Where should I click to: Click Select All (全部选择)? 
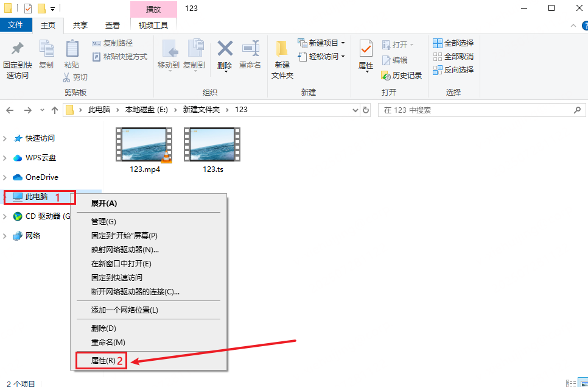coord(453,43)
